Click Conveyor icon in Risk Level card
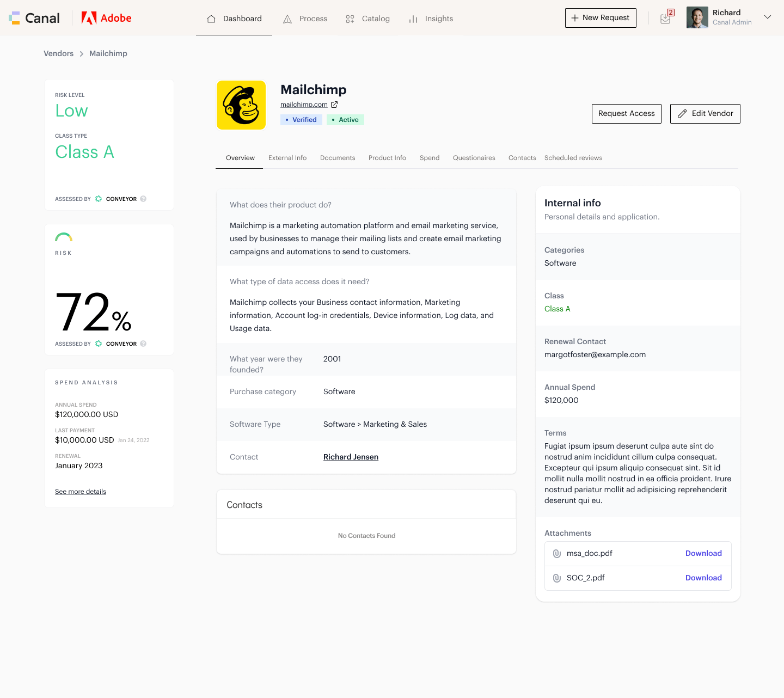This screenshot has height=698, width=784. tap(99, 199)
